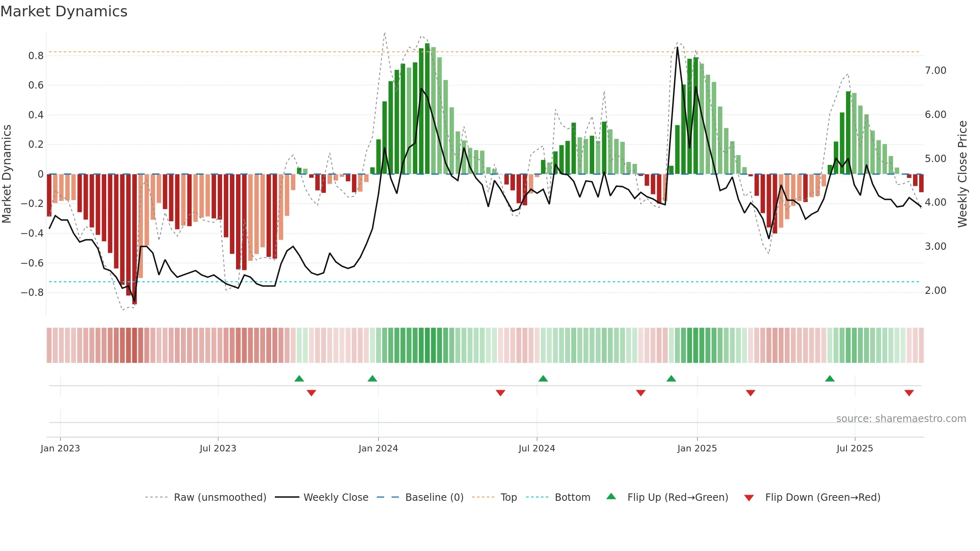
Task: Click the Market Dynamics chart title
Action: tap(64, 11)
